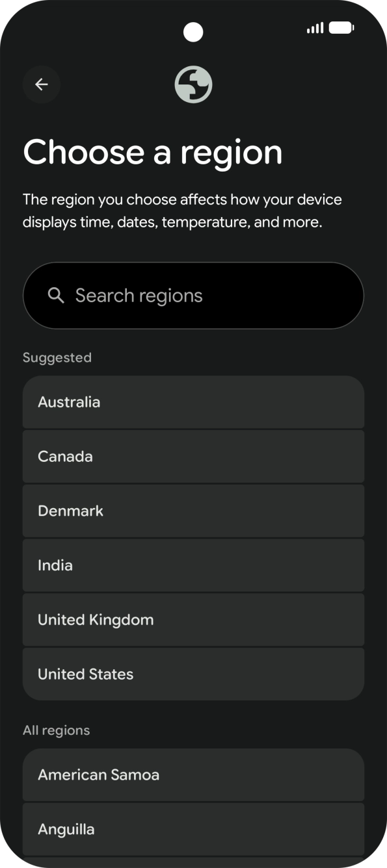
Task: Click the cellular signal strength icon
Action: [315, 28]
